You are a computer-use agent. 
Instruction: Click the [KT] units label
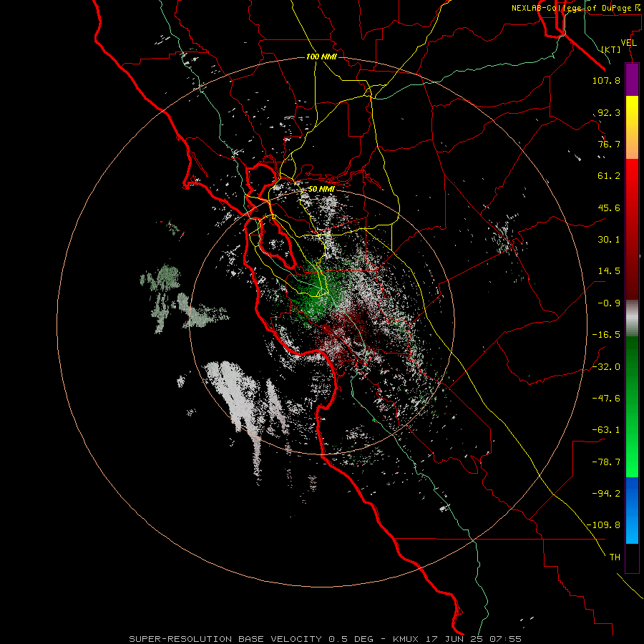(x=611, y=49)
